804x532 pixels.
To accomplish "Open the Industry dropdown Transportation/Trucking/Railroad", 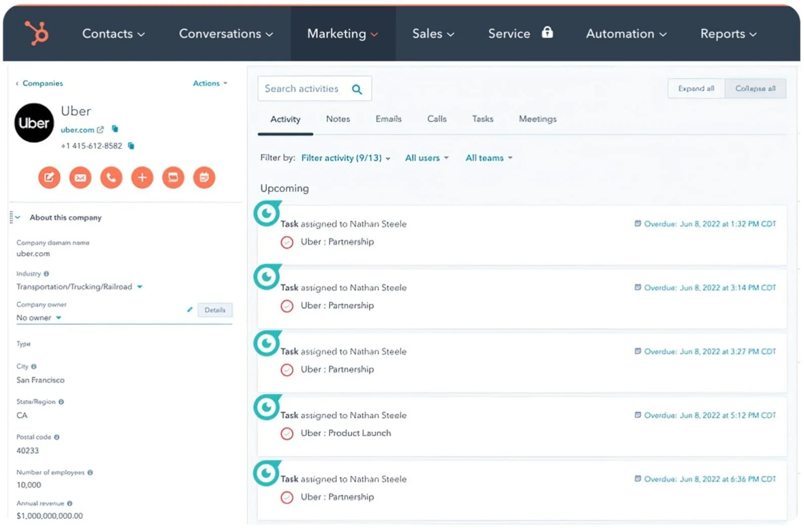I will coord(79,287).
